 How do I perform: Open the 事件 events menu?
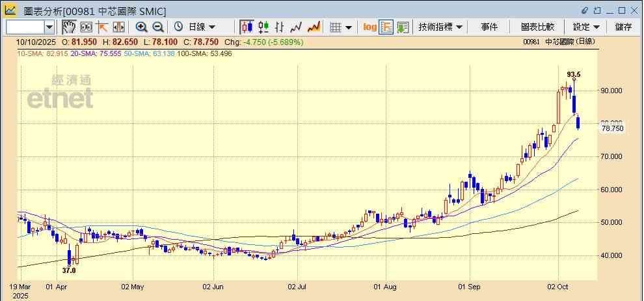click(489, 27)
